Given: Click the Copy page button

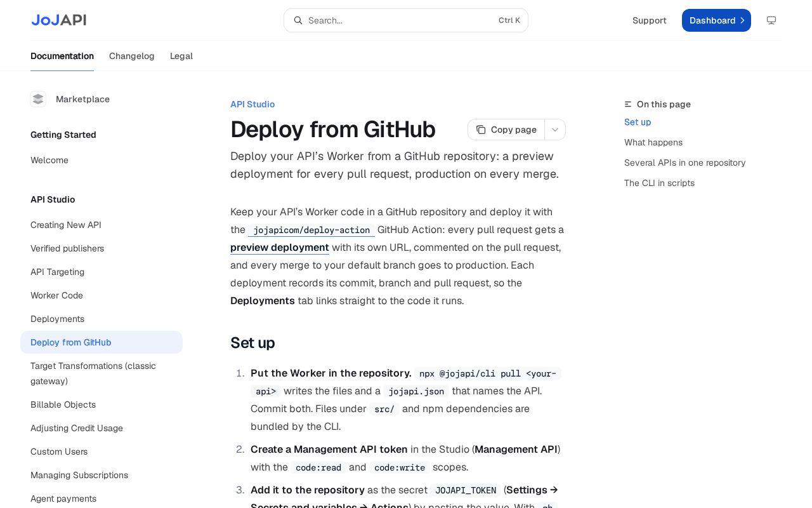Looking at the screenshot, I should [x=506, y=130].
